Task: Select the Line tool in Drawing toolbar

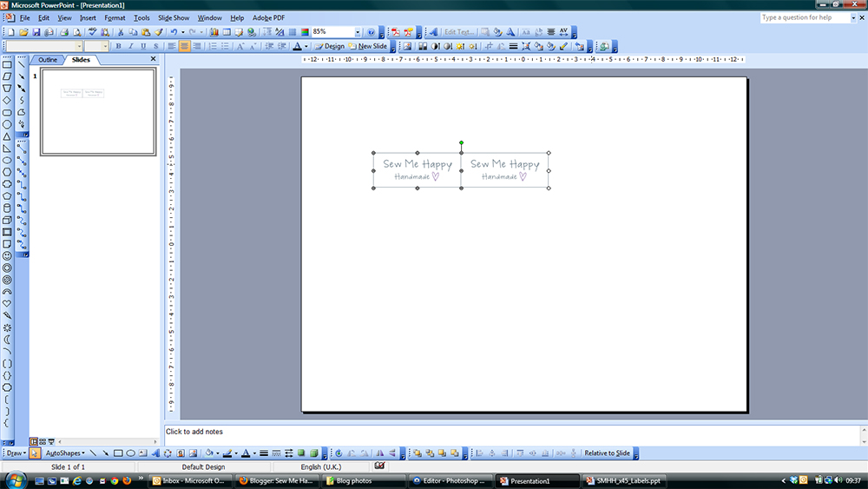Action: point(93,453)
